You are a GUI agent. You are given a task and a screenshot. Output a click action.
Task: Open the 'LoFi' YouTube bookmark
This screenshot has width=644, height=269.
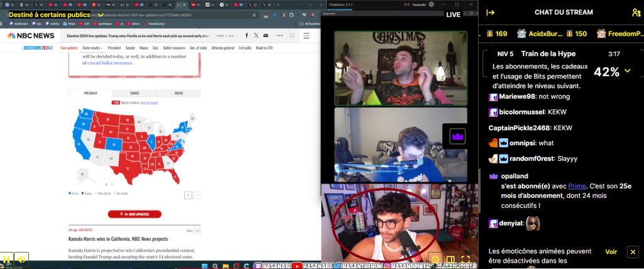click(x=84, y=24)
